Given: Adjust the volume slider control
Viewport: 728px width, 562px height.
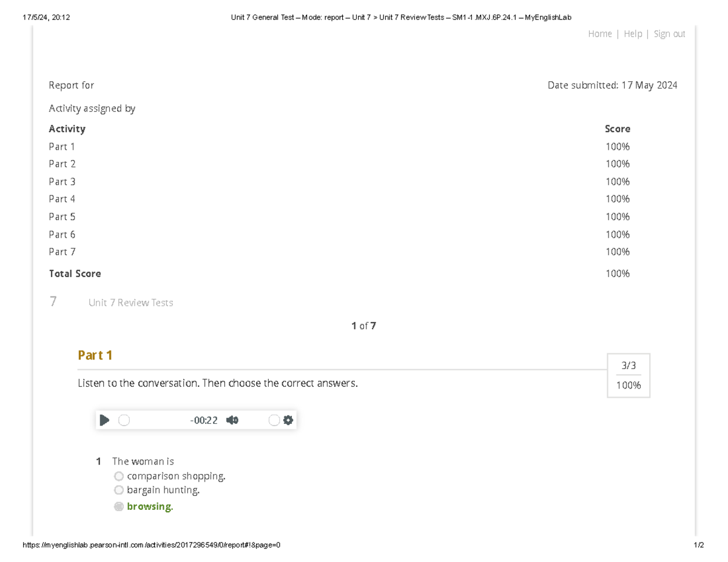Looking at the screenshot, I should click(274, 420).
